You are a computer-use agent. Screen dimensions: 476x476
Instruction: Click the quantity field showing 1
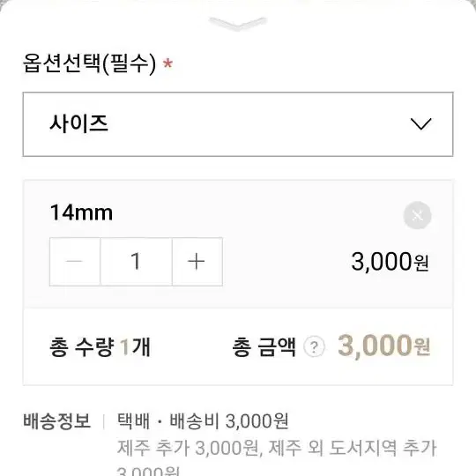click(x=137, y=262)
